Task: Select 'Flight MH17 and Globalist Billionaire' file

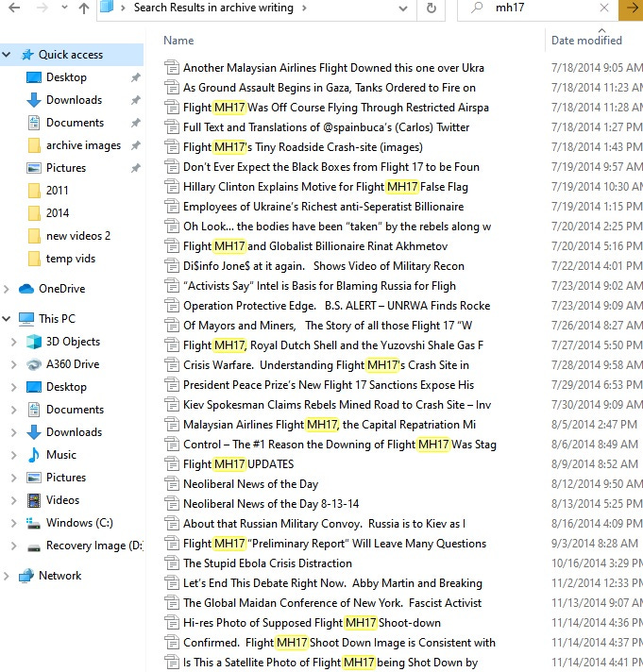Action: pyautogui.click(x=315, y=246)
